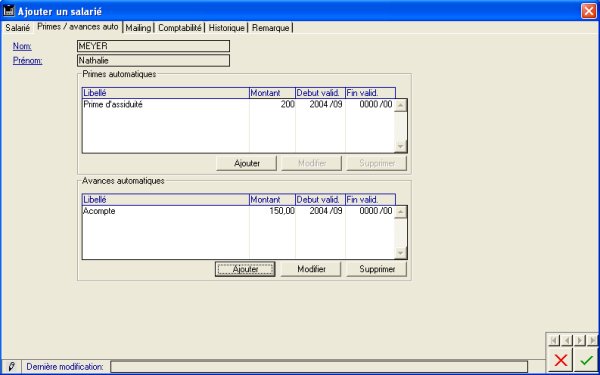The height and width of the screenshot is (375, 600).
Task: Select the Acompte row
Action: click(x=238, y=211)
